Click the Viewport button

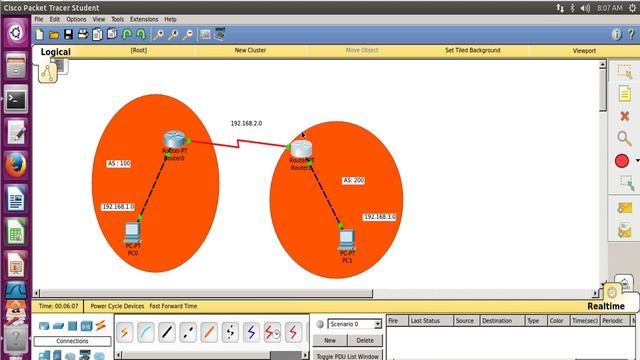584,51
